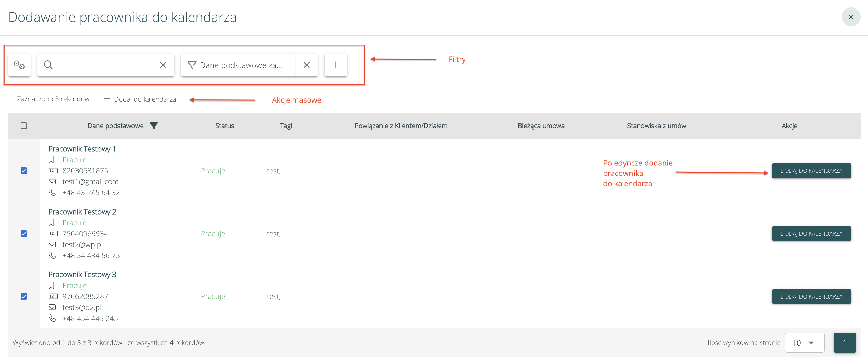Add a new filter with plus button
The height and width of the screenshot is (364, 868).
(x=336, y=65)
